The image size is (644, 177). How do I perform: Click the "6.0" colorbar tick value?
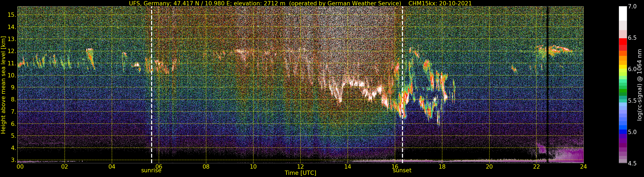(x=632, y=69)
